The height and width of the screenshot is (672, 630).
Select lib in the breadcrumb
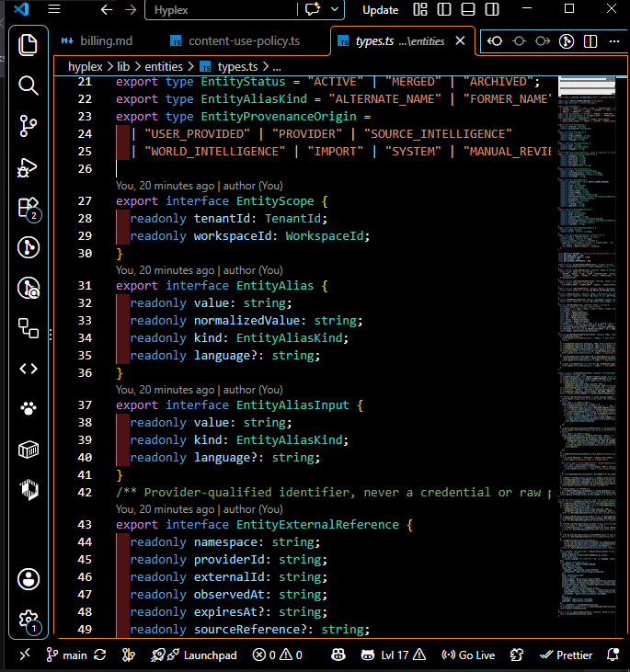point(123,67)
